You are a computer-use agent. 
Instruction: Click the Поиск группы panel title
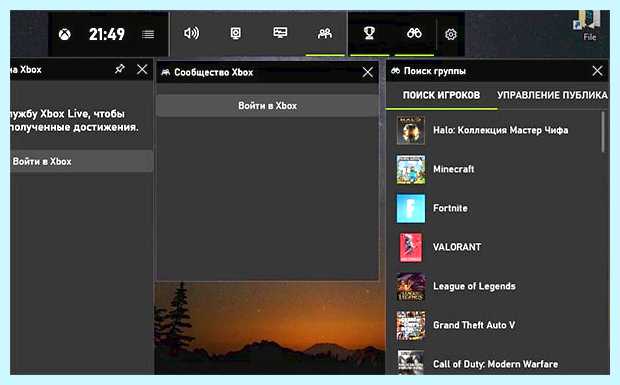(435, 71)
